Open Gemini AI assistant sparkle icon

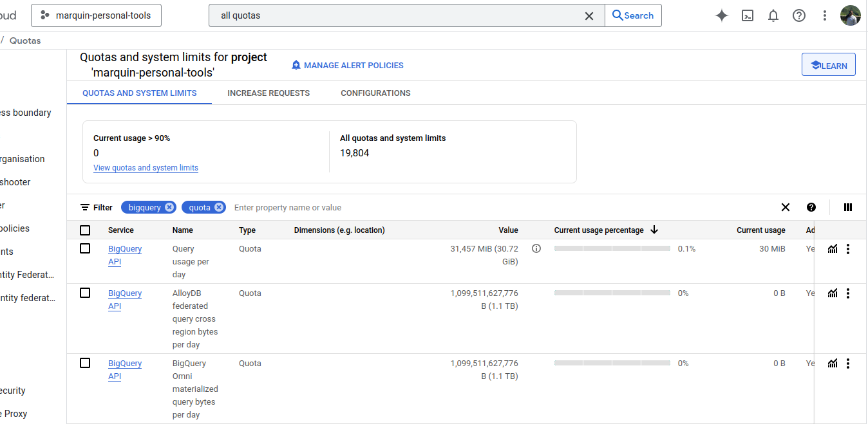coord(722,16)
